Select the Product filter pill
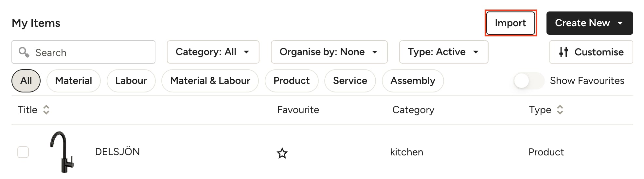 pos(292,81)
